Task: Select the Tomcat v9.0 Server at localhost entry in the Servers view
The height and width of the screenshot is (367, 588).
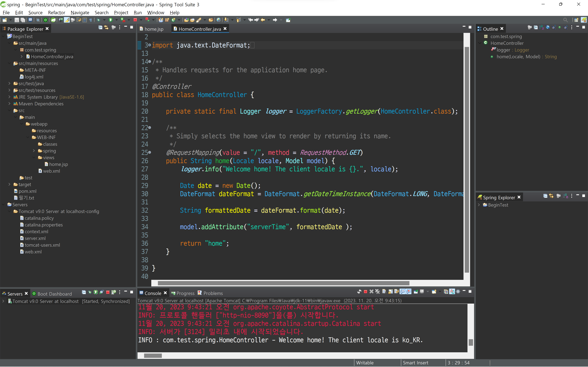Action: [69, 301]
